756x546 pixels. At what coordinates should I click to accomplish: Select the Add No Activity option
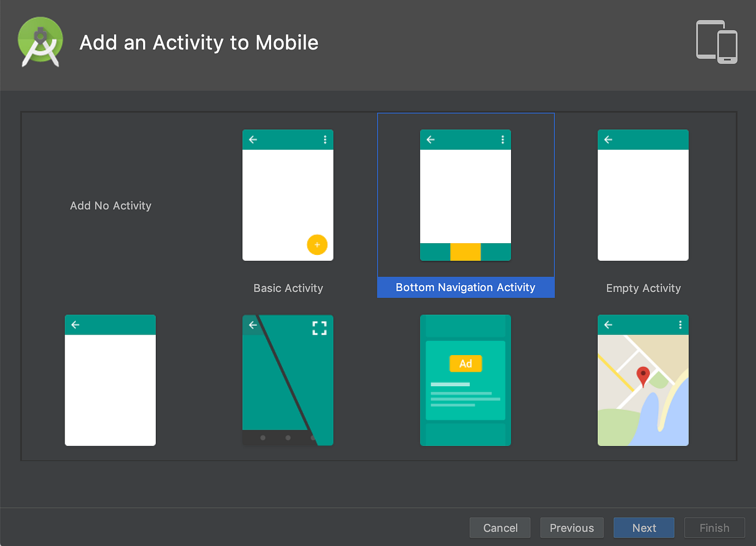(x=110, y=205)
